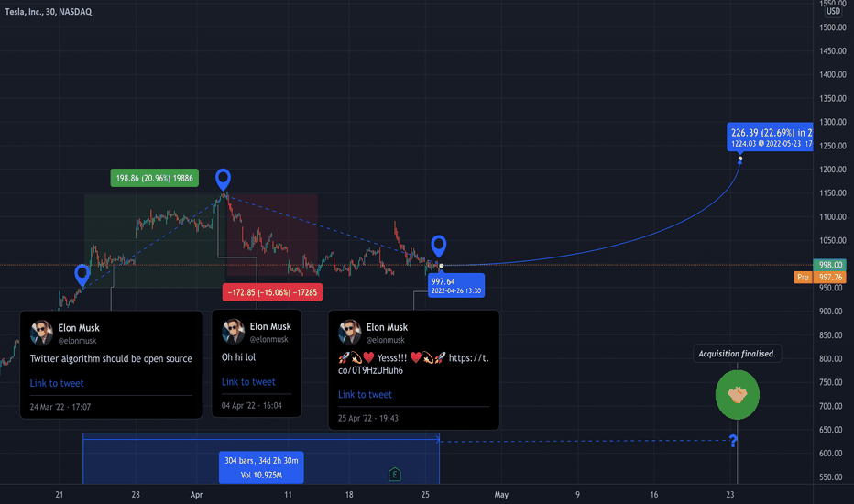
Task: Click the 1500.00 price axis label
Action: pyautogui.click(x=833, y=27)
